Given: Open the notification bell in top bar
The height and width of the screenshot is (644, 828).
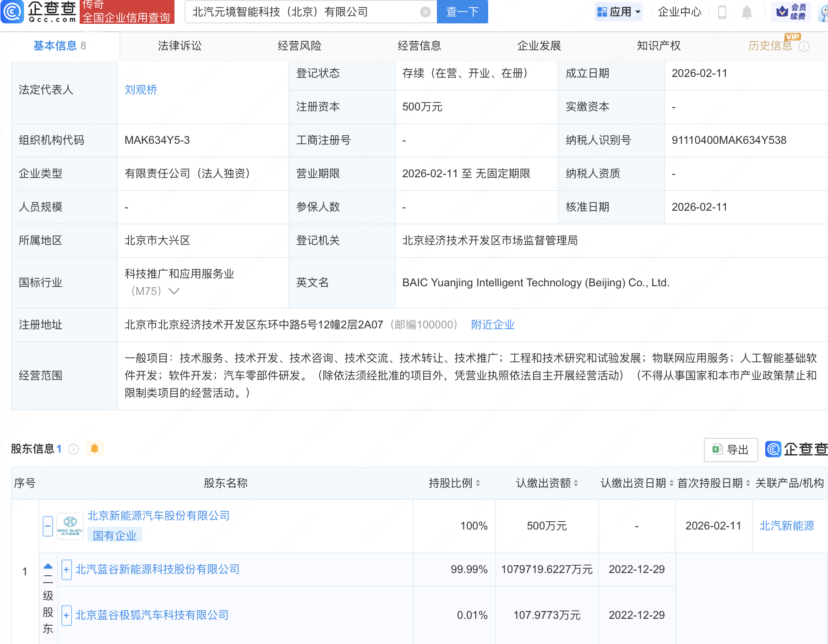Looking at the screenshot, I should pyautogui.click(x=748, y=12).
